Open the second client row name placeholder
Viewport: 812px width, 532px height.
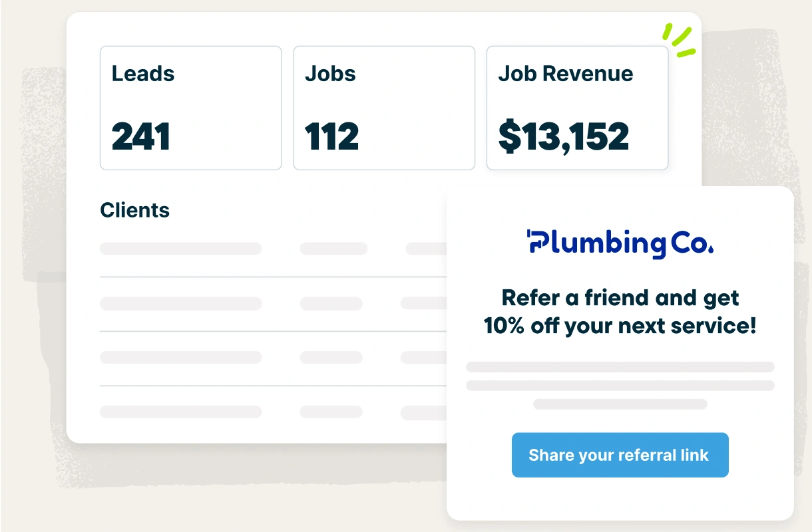click(180, 303)
